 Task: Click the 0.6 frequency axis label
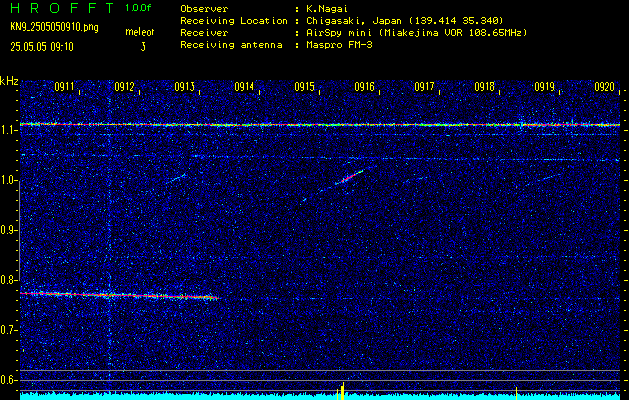coord(6,380)
